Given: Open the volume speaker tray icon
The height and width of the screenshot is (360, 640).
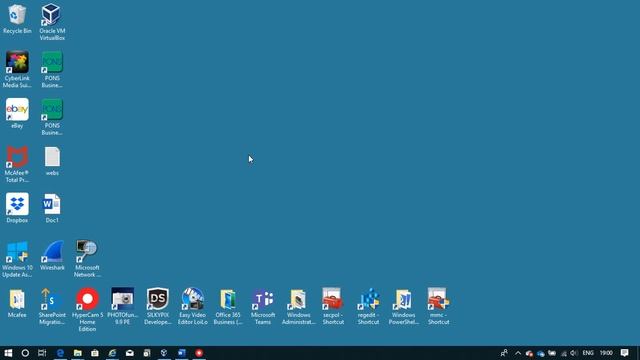Looking at the screenshot, I should (x=574, y=353).
